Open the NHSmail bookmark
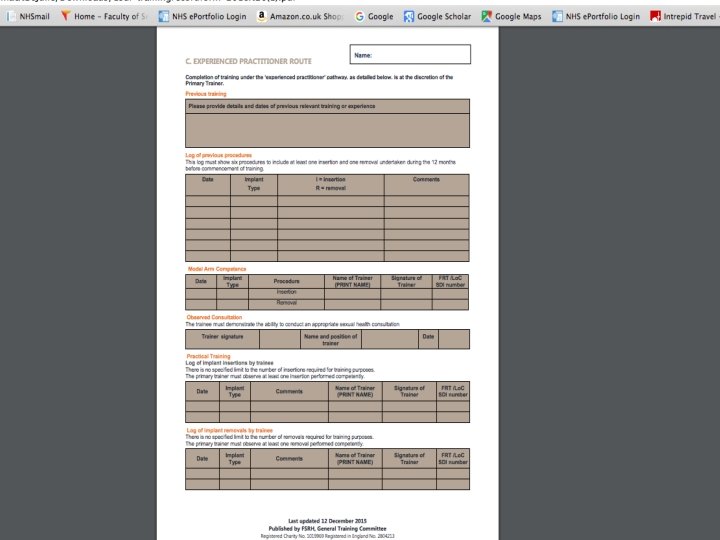Viewport: 720px width, 540px height. (28, 17)
